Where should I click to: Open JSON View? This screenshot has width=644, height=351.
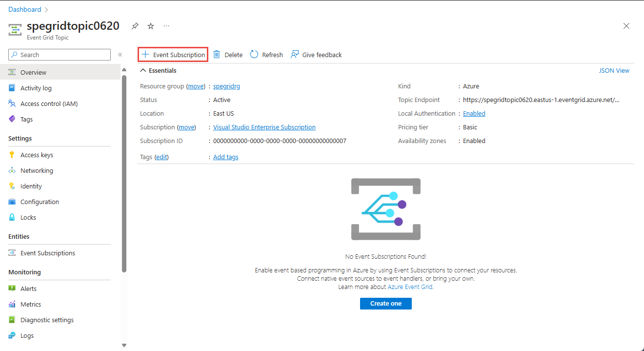pyautogui.click(x=614, y=70)
